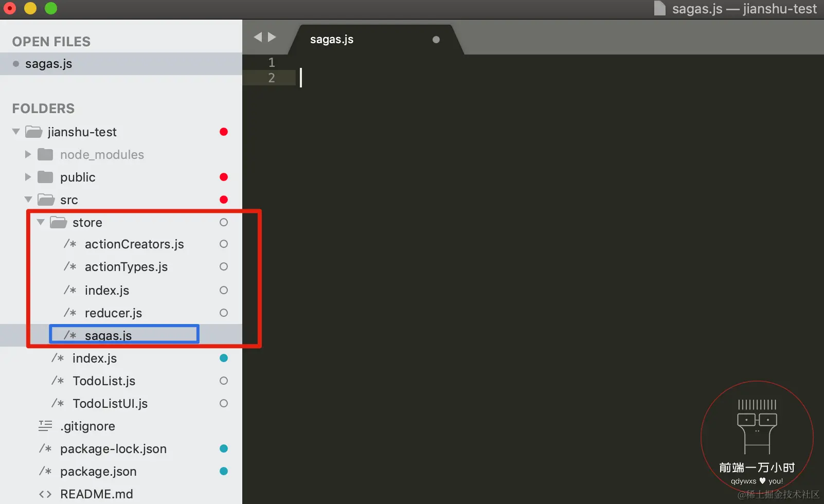Open the .gitignore file
Viewport: 824px width, 504px height.
(x=87, y=426)
